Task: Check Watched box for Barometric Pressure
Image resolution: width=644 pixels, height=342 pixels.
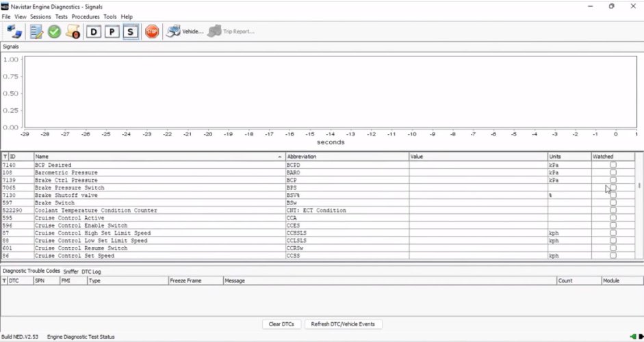Action: (x=613, y=172)
